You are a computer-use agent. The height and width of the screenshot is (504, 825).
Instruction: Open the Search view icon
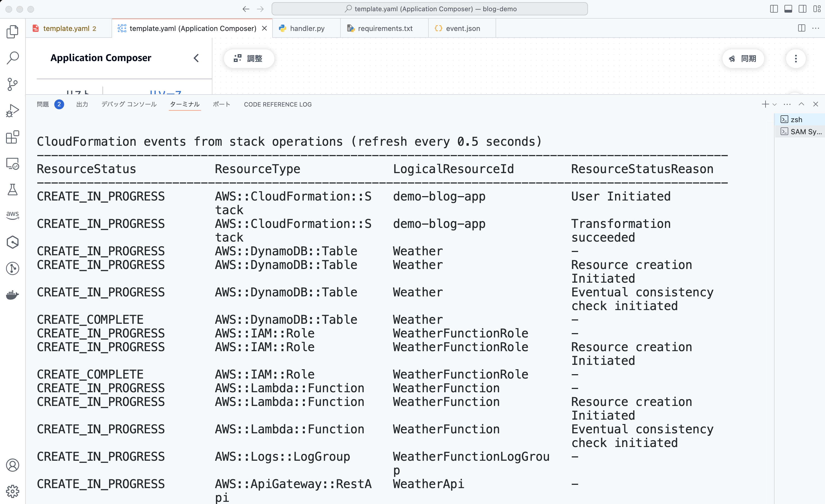[x=12, y=58]
